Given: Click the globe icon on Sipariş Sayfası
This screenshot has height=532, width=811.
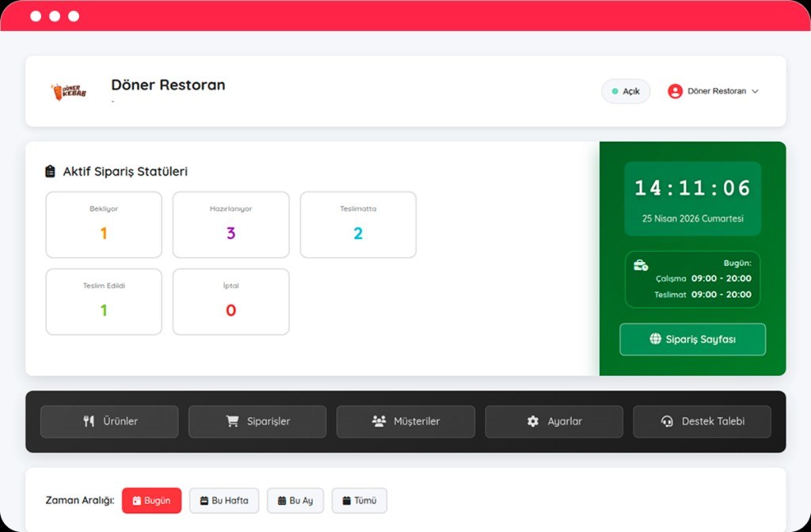Looking at the screenshot, I should [655, 339].
